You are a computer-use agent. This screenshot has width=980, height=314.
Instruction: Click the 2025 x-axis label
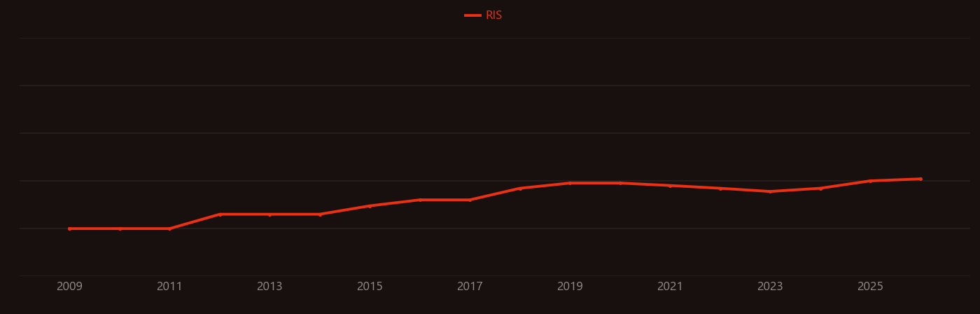870,287
